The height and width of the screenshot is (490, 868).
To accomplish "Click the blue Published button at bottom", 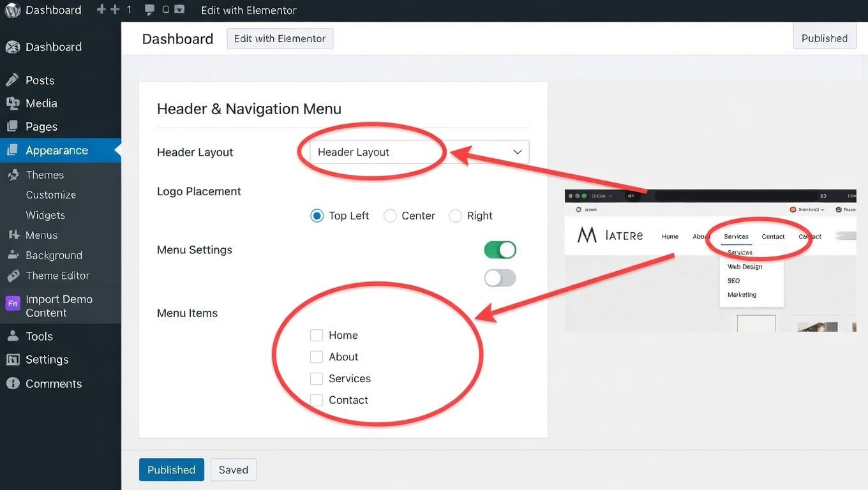I will pyautogui.click(x=172, y=470).
